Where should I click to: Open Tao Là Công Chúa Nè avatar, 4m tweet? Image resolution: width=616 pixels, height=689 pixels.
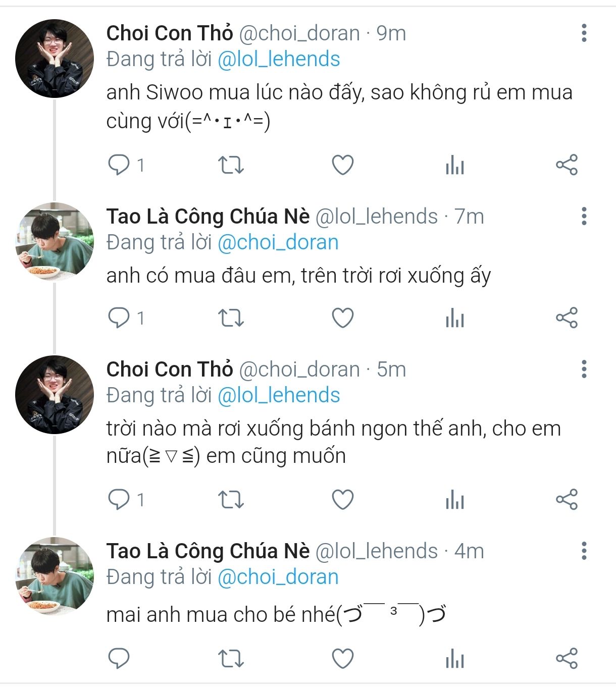coord(55,576)
